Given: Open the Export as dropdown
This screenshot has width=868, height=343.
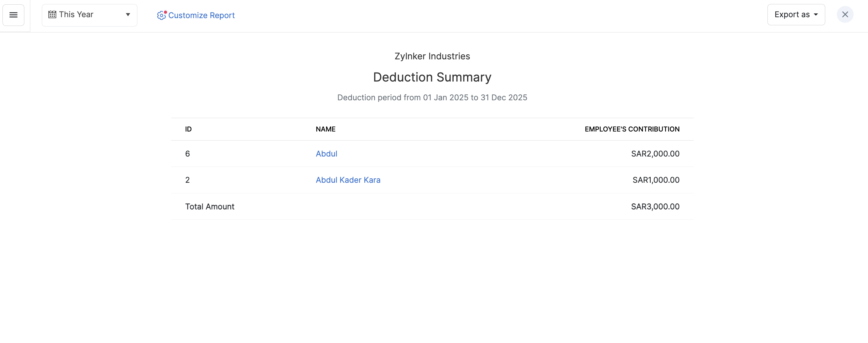Looking at the screenshot, I should [796, 14].
